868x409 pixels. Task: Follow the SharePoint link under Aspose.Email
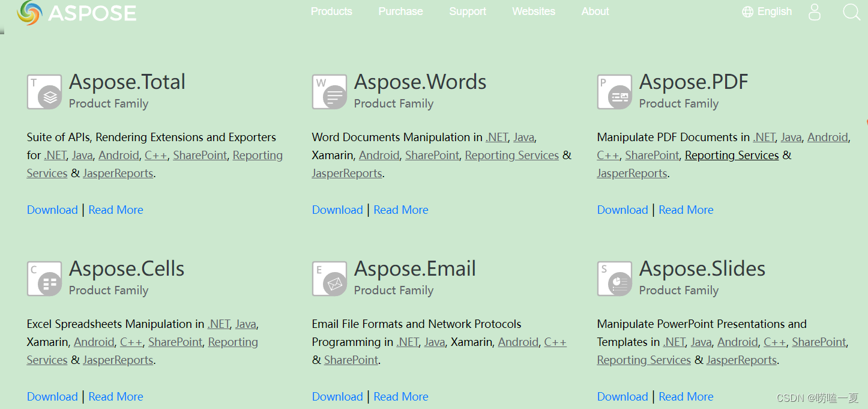(x=351, y=360)
